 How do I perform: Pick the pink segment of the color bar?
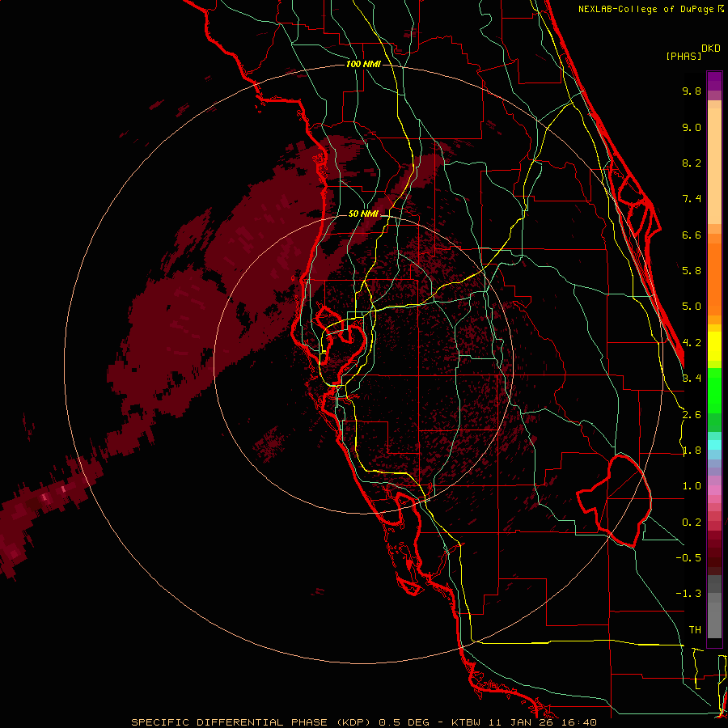[x=714, y=490]
